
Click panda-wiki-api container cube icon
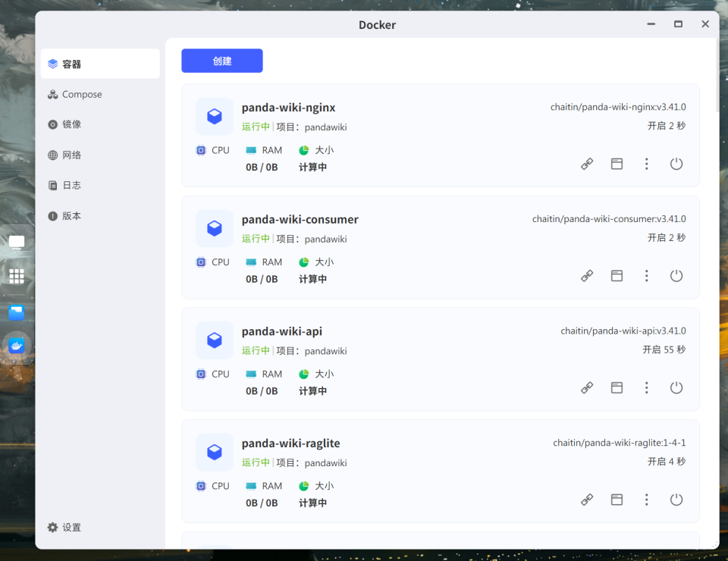(215, 340)
